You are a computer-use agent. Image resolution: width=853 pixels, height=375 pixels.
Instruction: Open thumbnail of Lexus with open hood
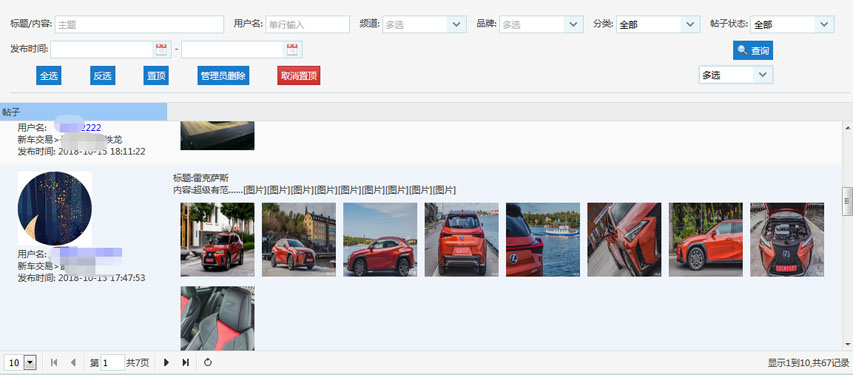click(787, 239)
